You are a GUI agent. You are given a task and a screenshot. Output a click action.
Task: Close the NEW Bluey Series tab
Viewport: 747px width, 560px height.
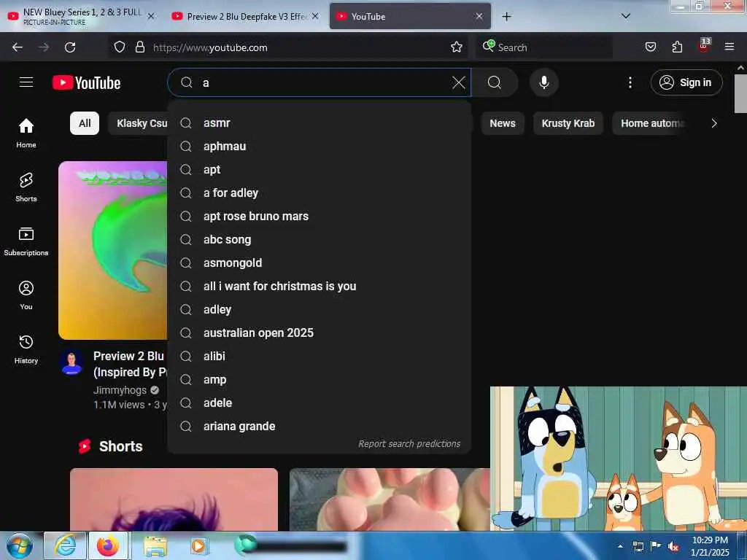coord(150,16)
